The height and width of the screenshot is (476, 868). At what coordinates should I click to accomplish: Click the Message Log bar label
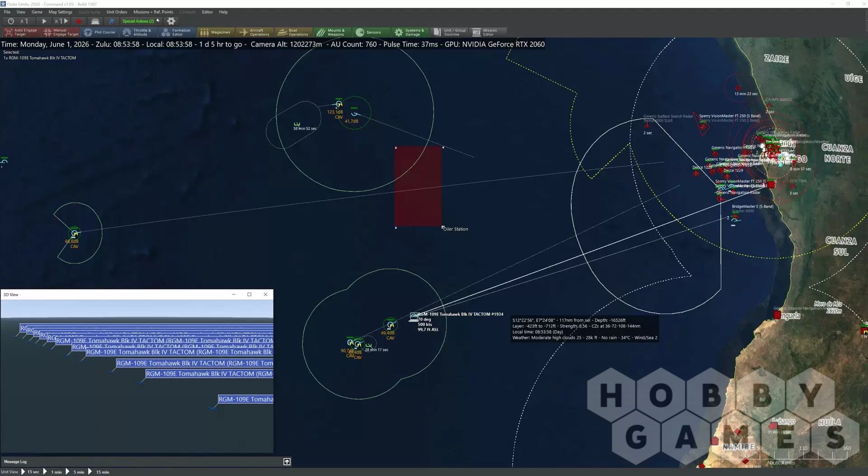click(15, 462)
